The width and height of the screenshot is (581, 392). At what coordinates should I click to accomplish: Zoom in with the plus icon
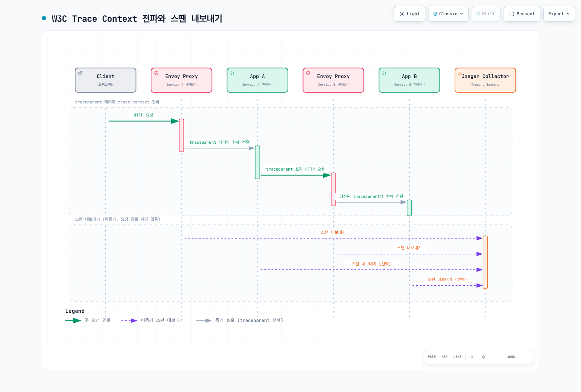525,357
